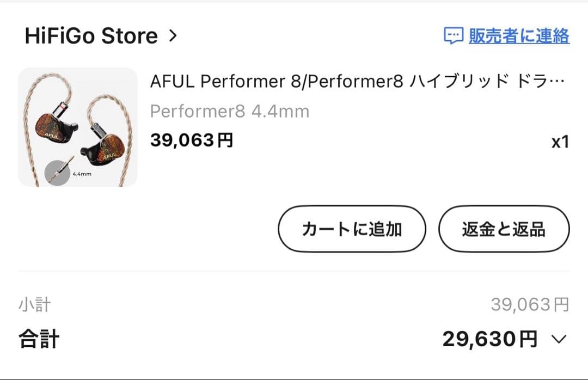Tap the 39,063円 item price
588x380 pixels.
(192, 140)
